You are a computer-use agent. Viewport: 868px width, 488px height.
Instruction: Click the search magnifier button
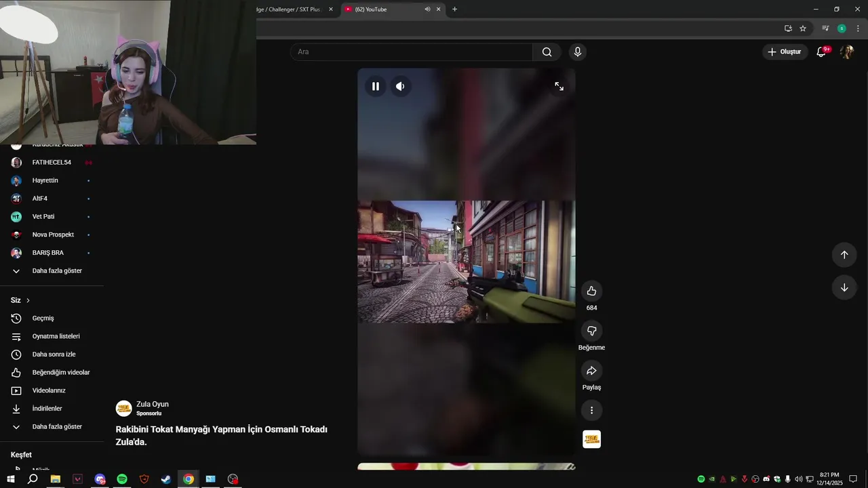coord(547,52)
